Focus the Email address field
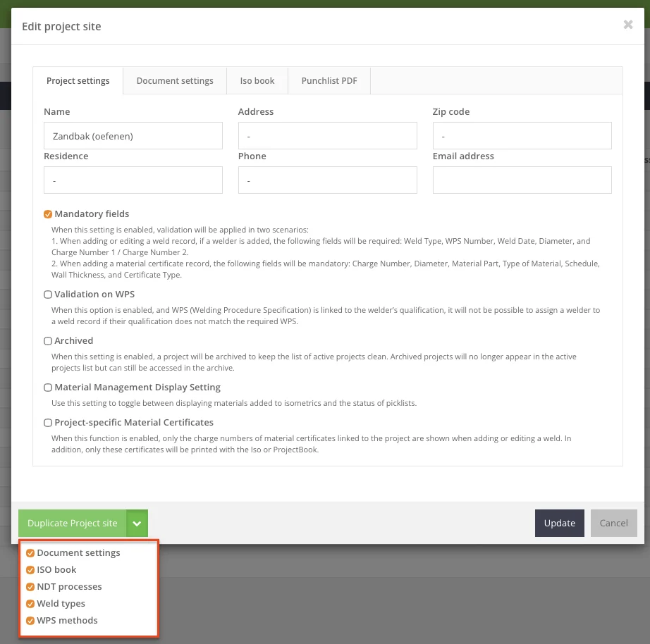650x644 pixels. click(522, 180)
